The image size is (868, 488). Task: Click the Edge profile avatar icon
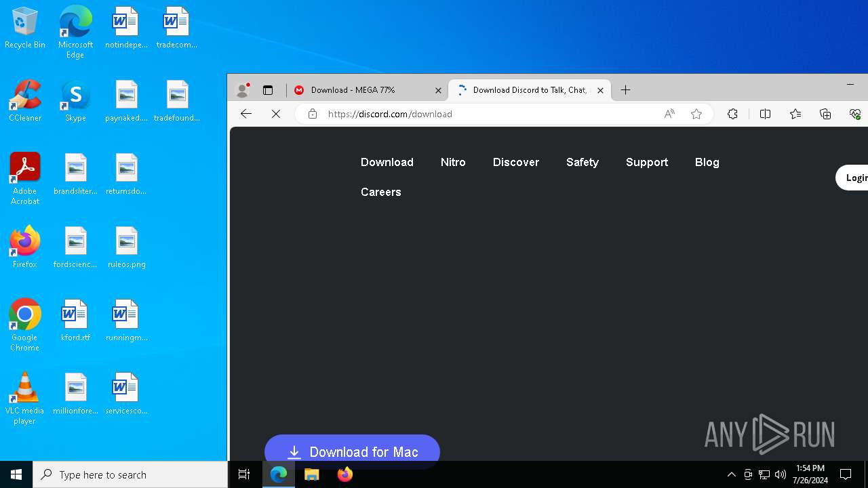pyautogui.click(x=242, y=89)
